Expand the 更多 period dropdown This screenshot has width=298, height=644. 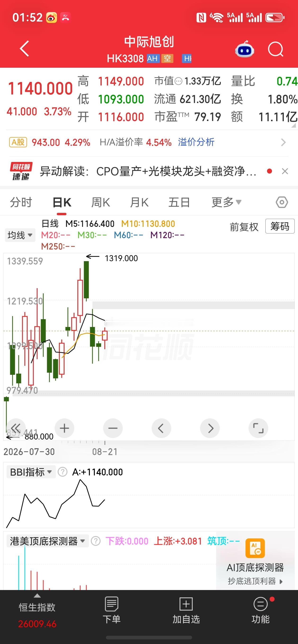[226, 202]
